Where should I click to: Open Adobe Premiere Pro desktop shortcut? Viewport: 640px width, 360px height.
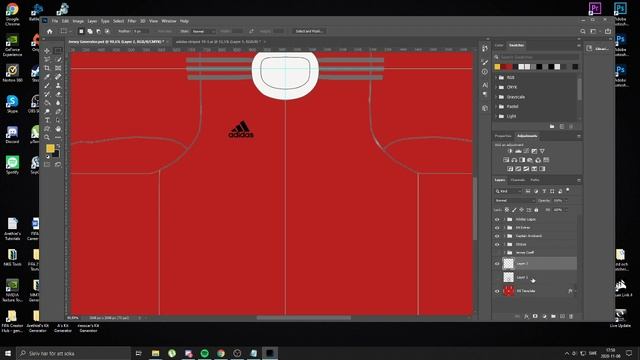[595, 9]
